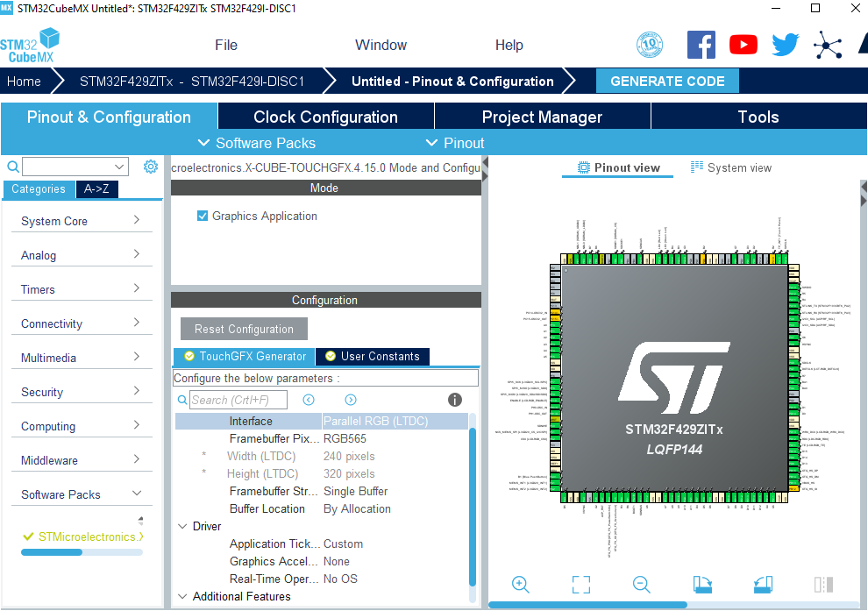Fit the chip to the view

click(x=580, y=585)
